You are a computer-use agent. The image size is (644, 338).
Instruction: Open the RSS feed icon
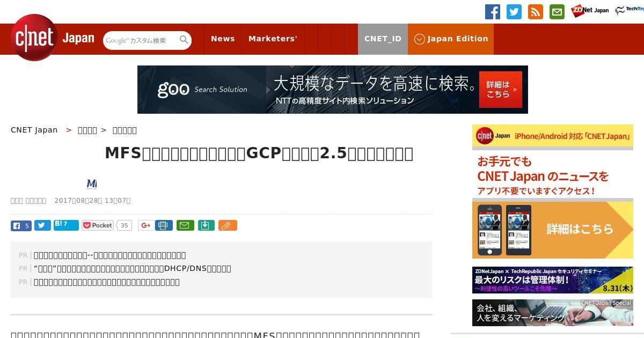tap(536, 12)
